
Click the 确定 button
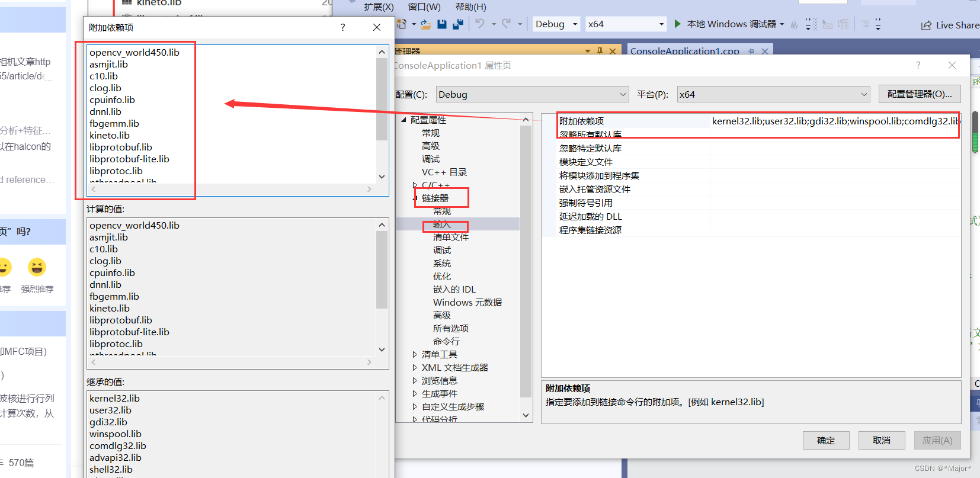(826, 440)
